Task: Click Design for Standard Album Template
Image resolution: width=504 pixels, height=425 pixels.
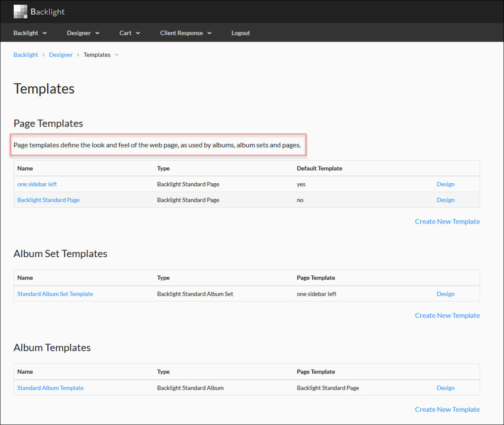Action: pos(446,388)
